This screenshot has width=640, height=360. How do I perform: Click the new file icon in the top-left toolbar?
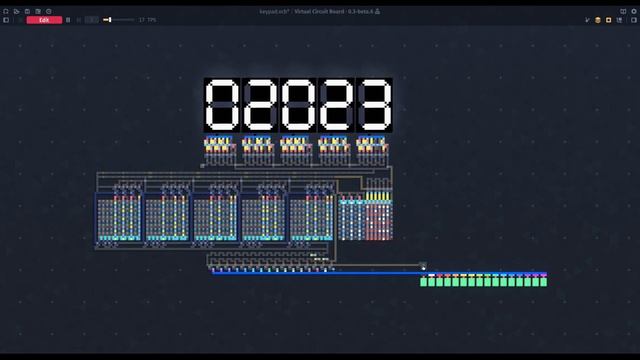tap(6, 11)
